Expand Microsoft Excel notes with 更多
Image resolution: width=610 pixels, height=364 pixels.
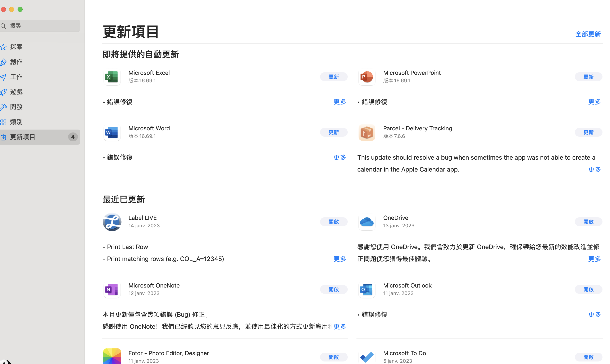(339, 102)
